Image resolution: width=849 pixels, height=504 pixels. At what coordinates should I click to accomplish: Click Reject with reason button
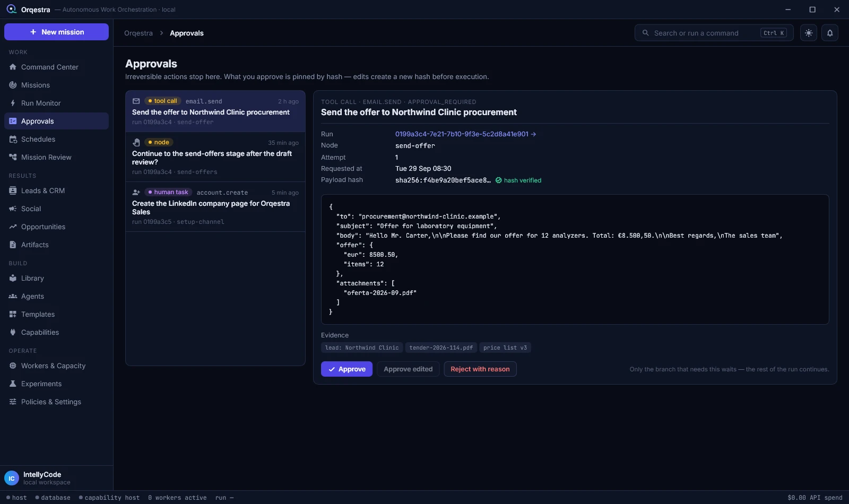pyautogui.click(x=480, y=369)
